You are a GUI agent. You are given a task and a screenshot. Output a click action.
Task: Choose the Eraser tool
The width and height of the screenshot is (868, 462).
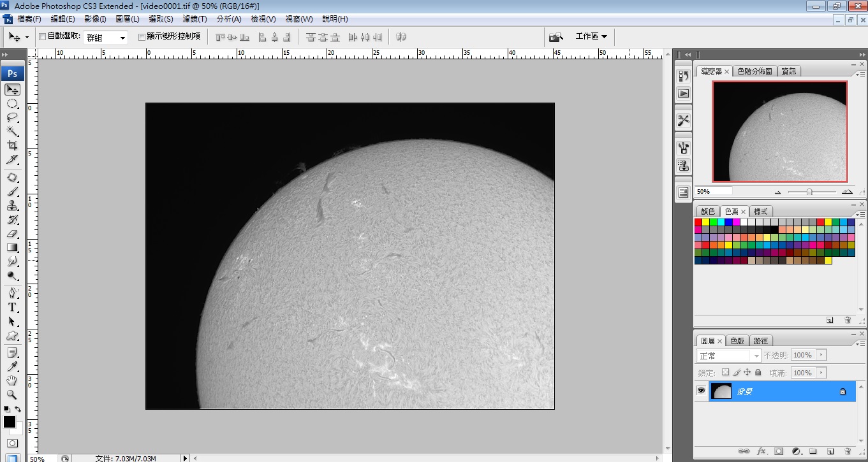click(x=12, y=234)
